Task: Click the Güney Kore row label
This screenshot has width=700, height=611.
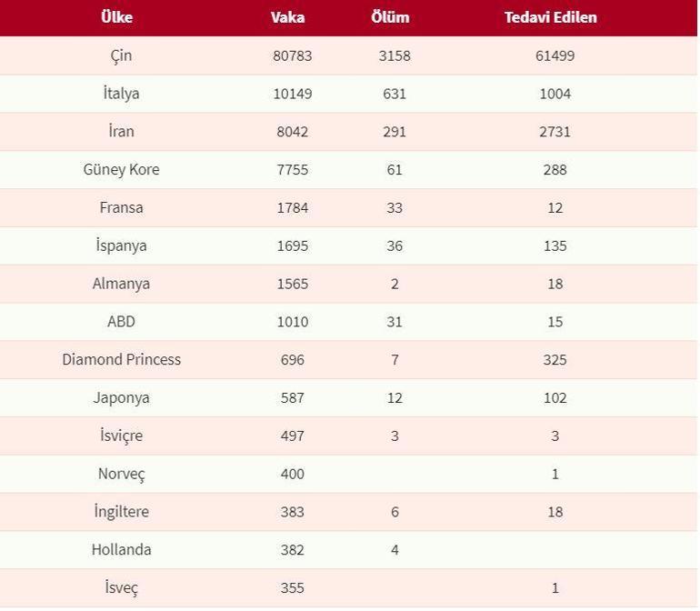Action: tap(121, 170)
